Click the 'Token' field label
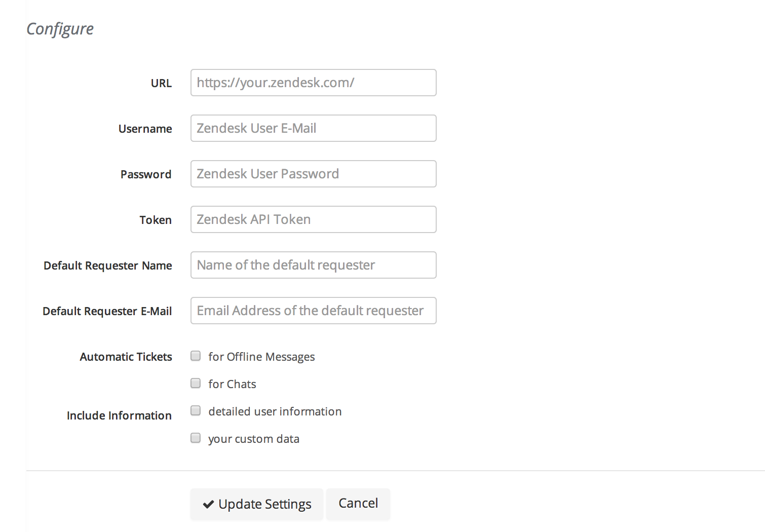 pyautogui.click(x=156, y=220)
